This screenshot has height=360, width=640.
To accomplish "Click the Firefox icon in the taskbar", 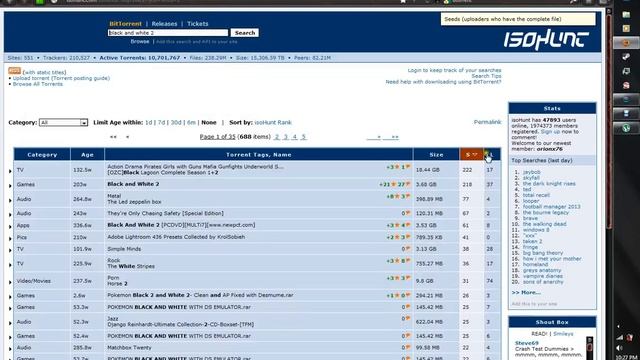I will click(x=626, y=43).
